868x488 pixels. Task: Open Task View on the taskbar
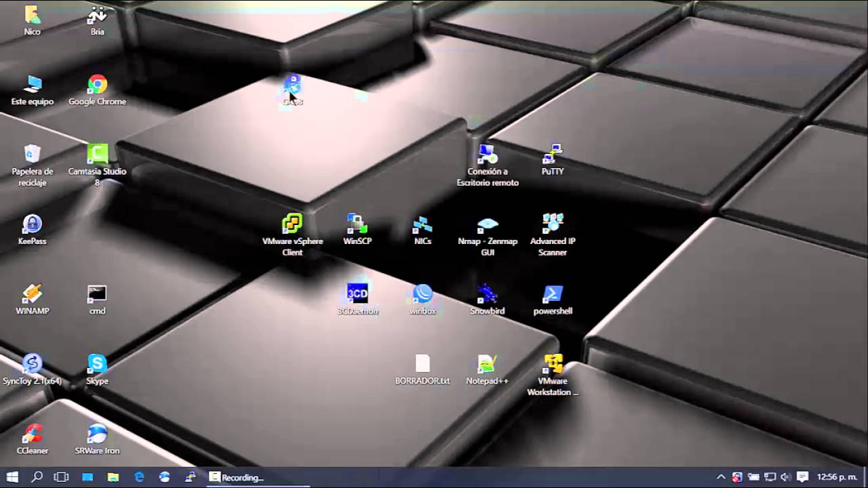pos(61,477)
